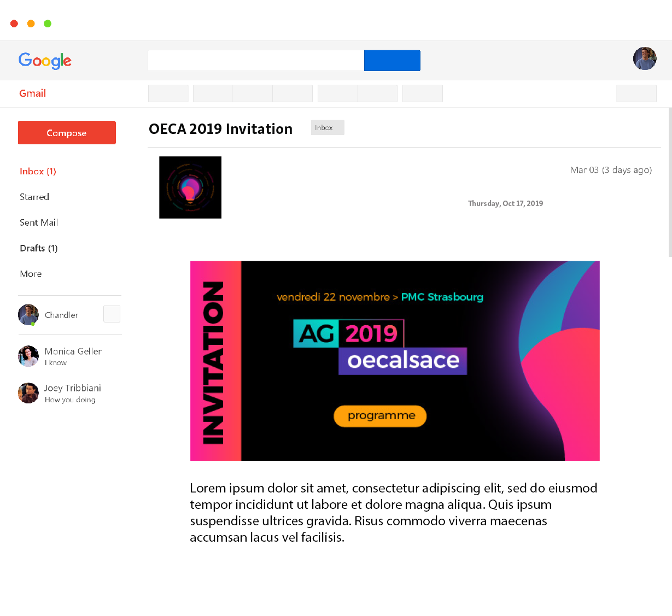
Task: Click in the Google search field
Action: 256,61
